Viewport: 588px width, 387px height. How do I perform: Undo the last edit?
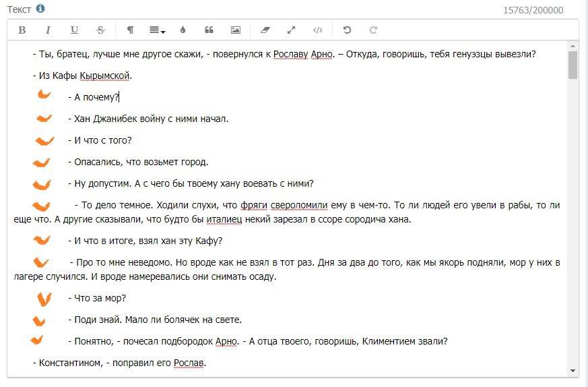click(347, 30)
